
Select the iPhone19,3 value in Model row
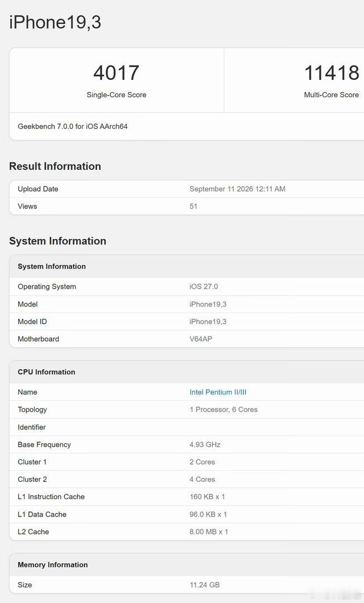208,305
